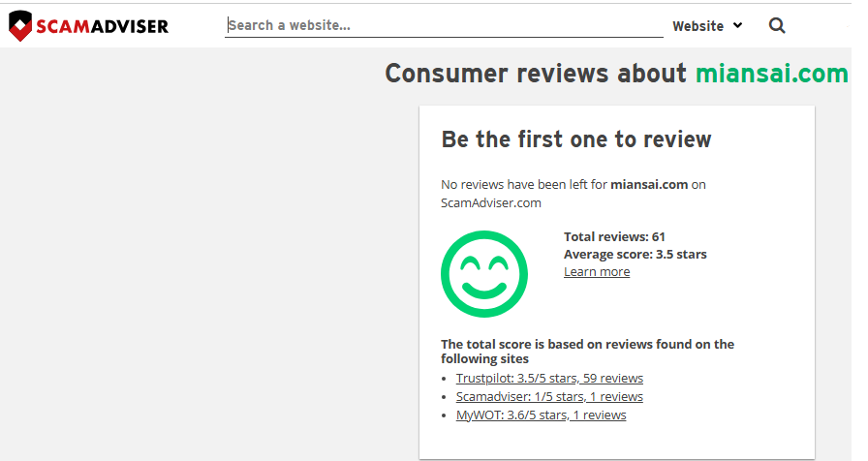
Task: Click the 'Total reviews: 61' text
Action: coord(614,237)
